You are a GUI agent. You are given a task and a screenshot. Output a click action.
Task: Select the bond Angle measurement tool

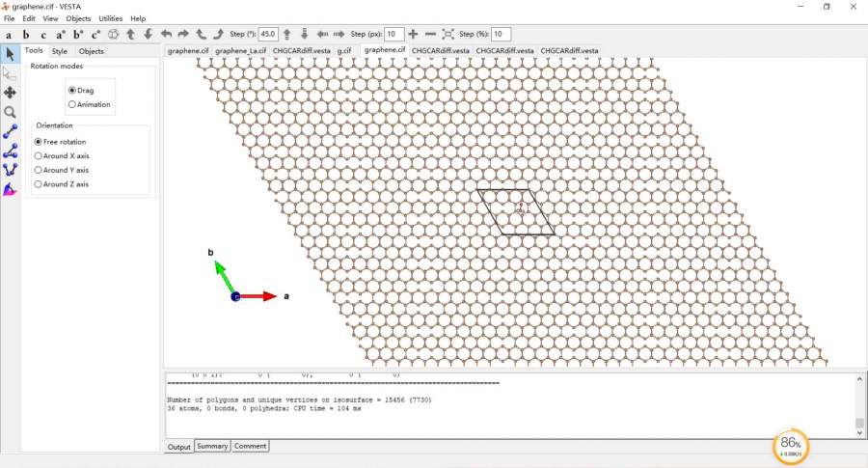[x=10, y=151]
